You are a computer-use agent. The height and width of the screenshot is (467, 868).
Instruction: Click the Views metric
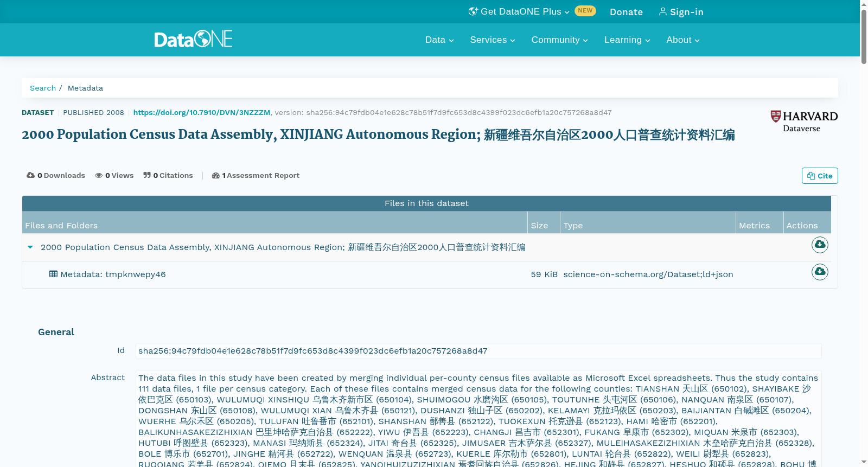click(x=114, y=175)
